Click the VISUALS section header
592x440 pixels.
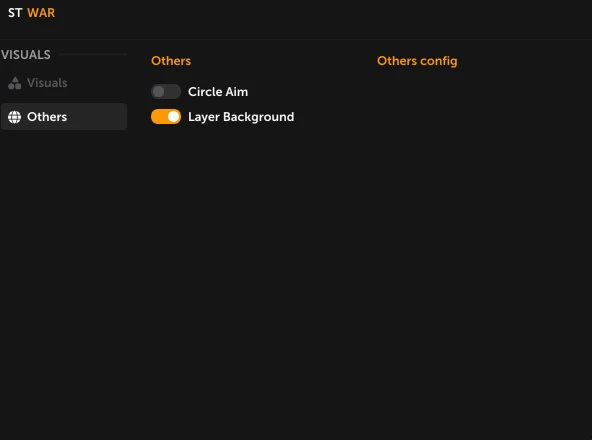click(26, 55)
